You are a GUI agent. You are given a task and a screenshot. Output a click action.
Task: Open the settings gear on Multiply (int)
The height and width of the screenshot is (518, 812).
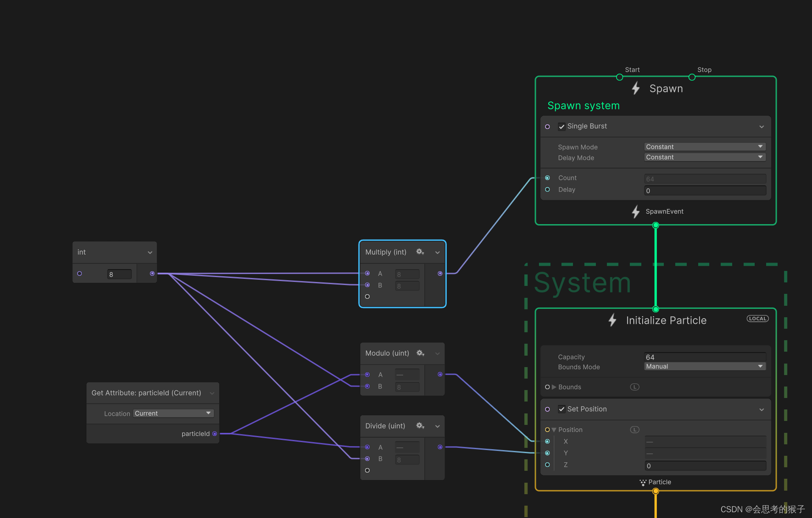(419, 251)
